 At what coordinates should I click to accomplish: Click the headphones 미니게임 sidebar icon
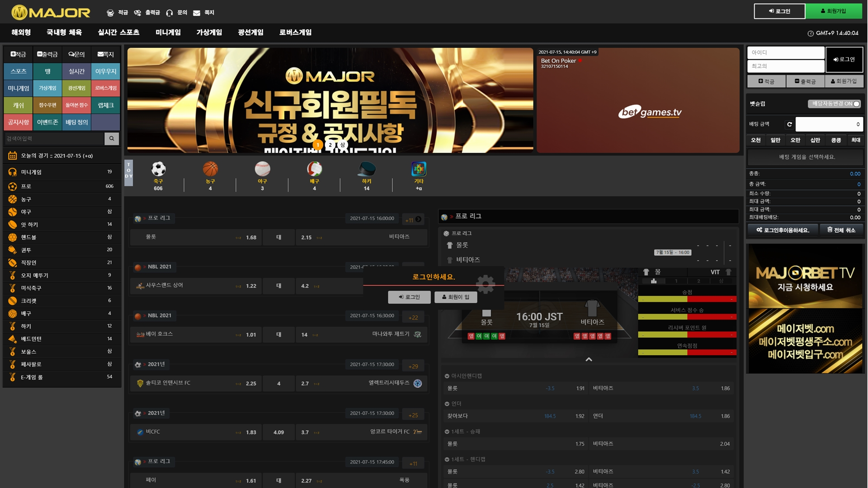13,172
